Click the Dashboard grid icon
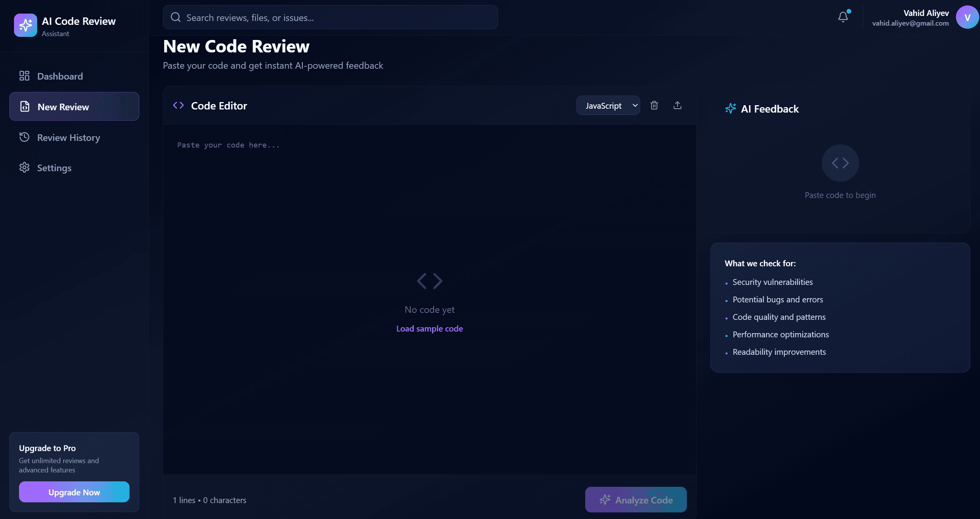Image resolution: width=980 pixels, height=519 pixels. point(24,76)
